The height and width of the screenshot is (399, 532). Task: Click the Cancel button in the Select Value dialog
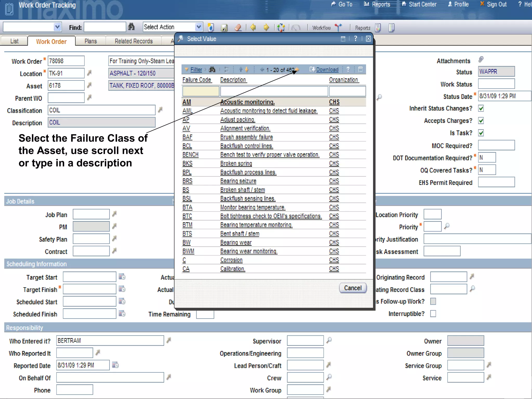tap(353, 288)
